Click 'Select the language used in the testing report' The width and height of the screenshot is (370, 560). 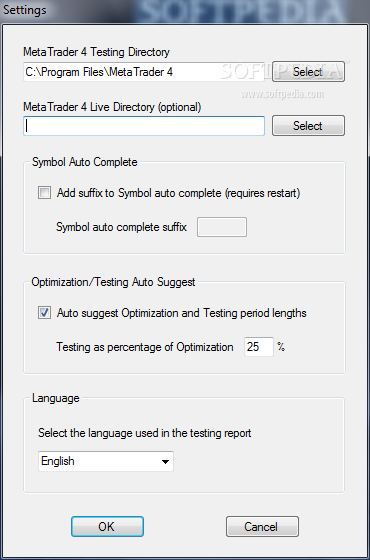click(x=145, y=433)
